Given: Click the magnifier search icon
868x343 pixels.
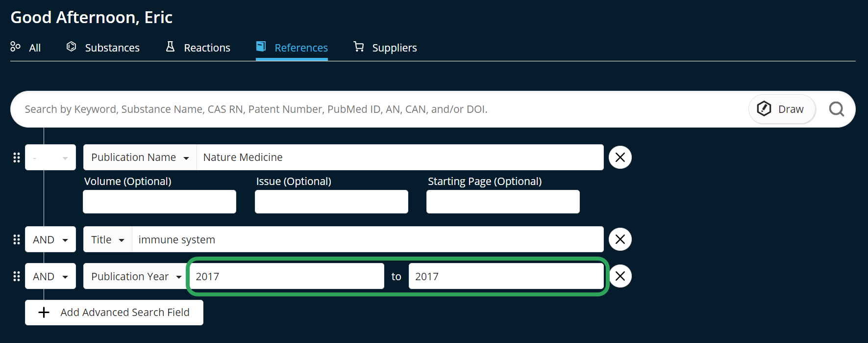Looking at the screenshot, I should pyautogui.click(x=836, y=109).
